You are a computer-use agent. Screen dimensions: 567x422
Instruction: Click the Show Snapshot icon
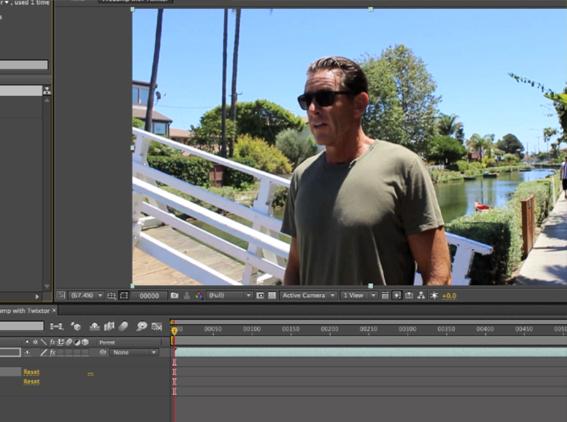[x=187, y=296]
